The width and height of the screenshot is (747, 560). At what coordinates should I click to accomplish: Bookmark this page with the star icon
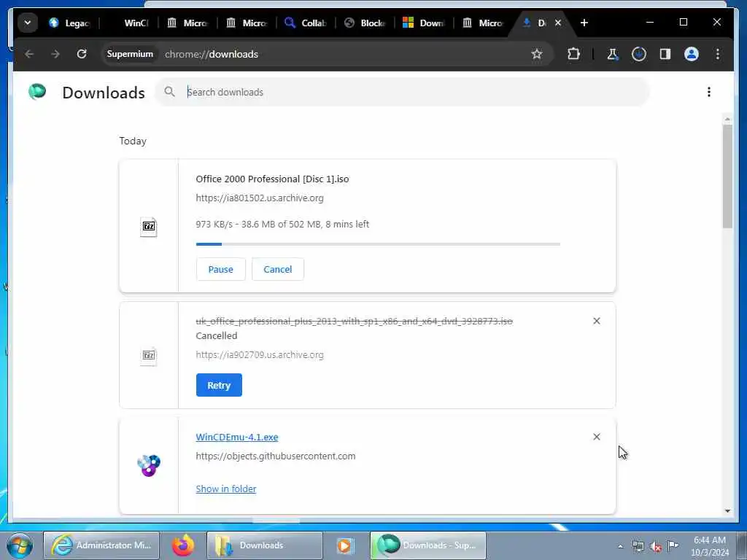click(537, 54)
